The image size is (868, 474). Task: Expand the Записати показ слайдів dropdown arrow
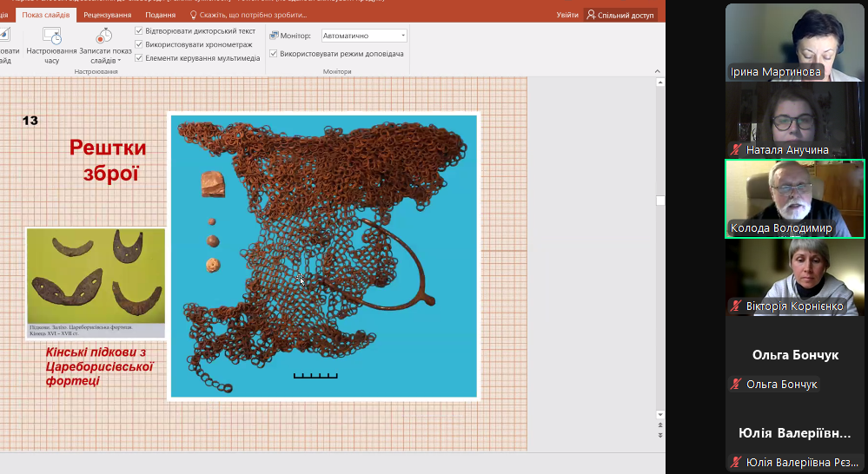tap(119, 61)
